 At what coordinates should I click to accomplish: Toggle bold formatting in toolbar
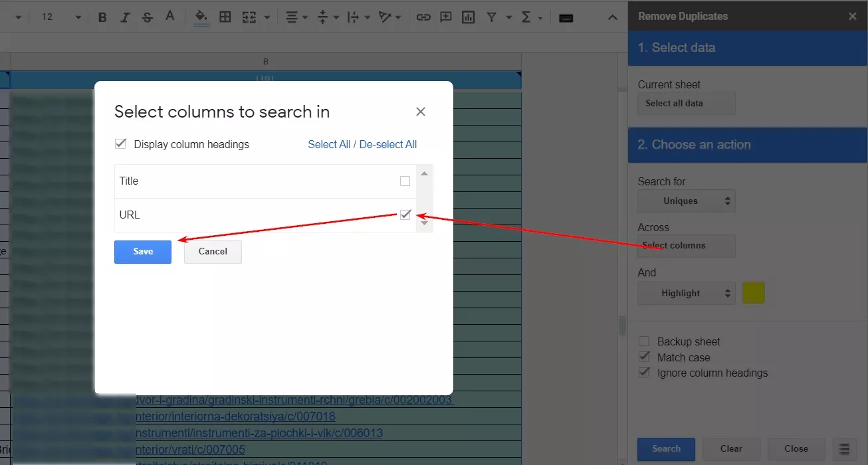click(x=102, y=17)
